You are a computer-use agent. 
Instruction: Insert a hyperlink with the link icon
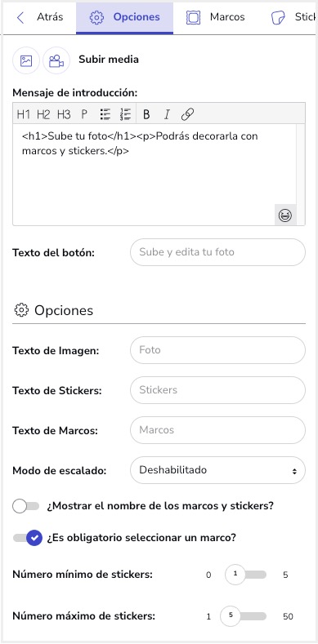point(187,114)
